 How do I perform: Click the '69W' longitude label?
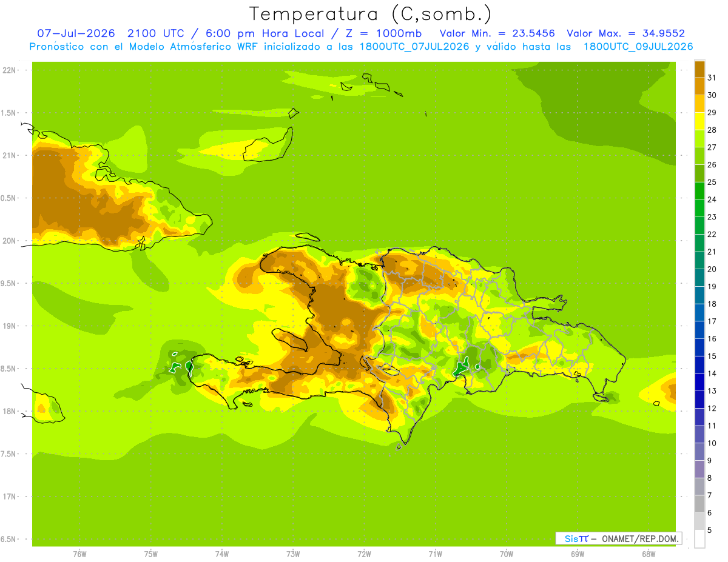578,554
